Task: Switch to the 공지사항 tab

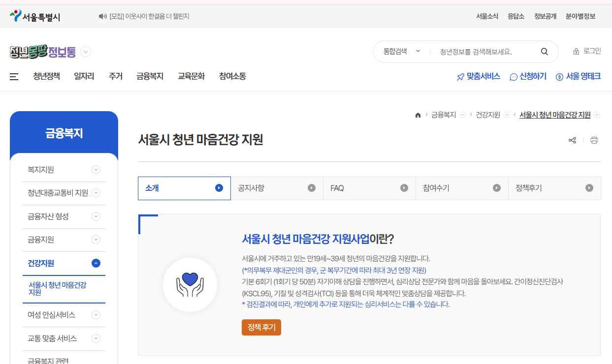Action: pyautogui.click(x=277, y=188)
